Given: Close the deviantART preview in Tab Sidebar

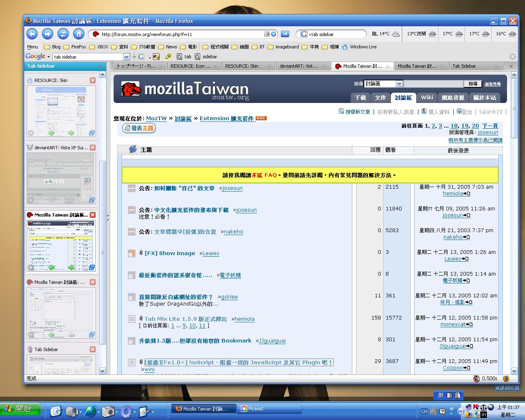Looking at the screenshot, I should (x=93, y=148).
